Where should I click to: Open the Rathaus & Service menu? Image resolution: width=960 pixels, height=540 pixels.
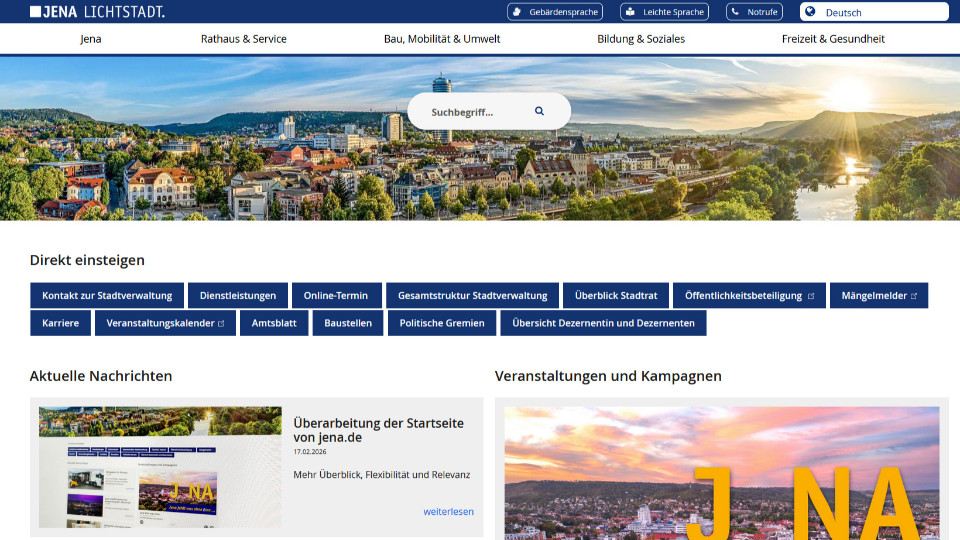tap(244, 39)
